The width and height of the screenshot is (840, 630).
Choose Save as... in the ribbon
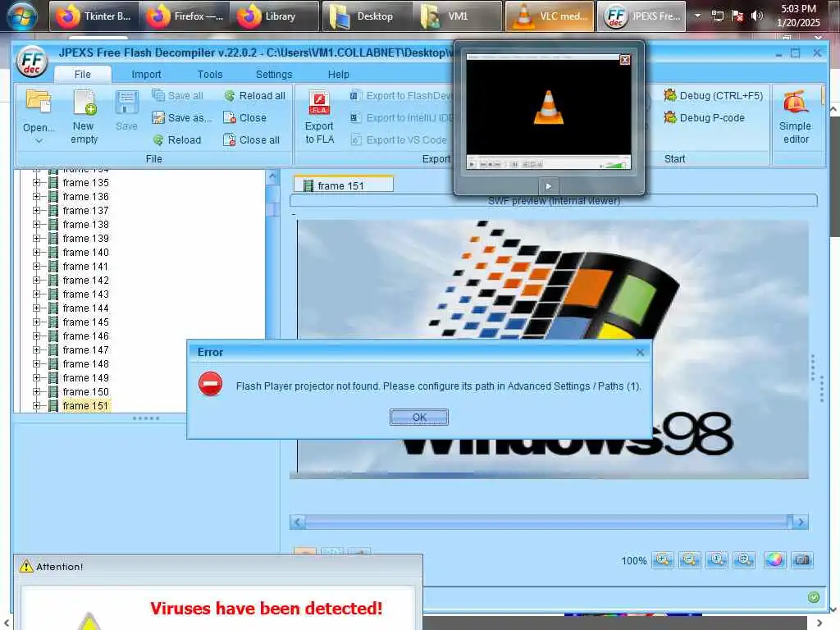point(181,117)
